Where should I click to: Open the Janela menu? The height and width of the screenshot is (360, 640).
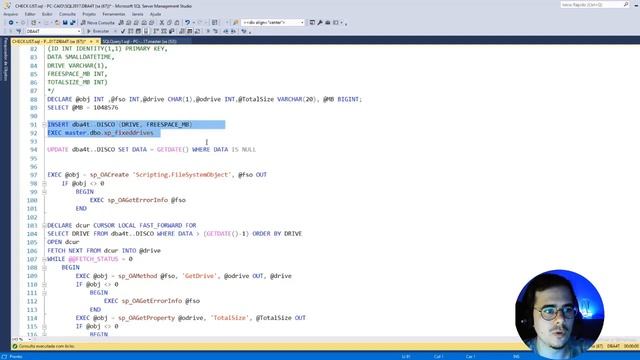[138, 14]
